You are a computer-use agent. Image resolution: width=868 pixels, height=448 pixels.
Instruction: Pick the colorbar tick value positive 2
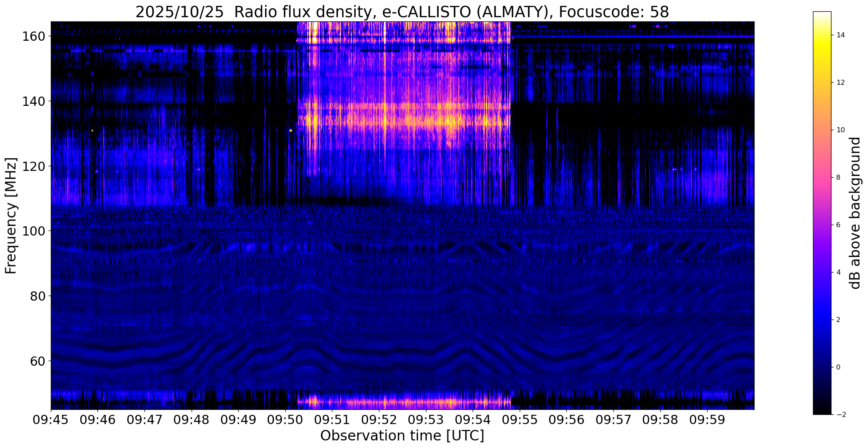(x=839, y=320)
